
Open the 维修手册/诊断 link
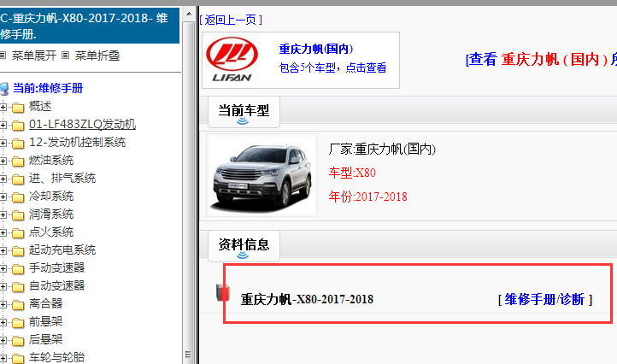(545, 299)
